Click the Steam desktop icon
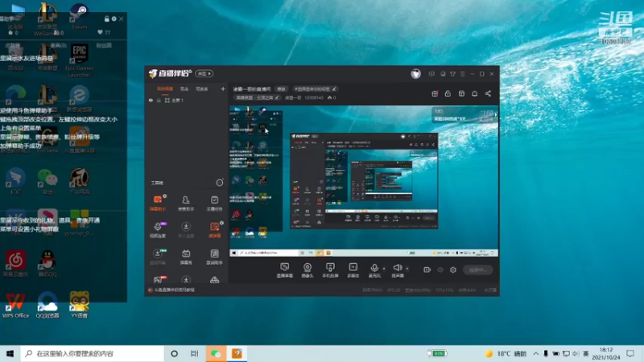Image resolution: width=644 pixels, height=362 pixels. coord(79,16)
